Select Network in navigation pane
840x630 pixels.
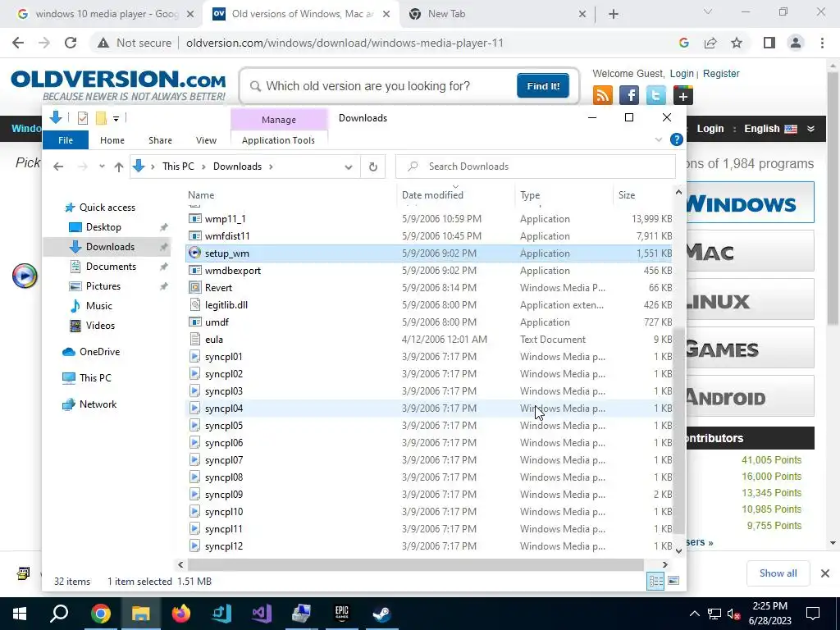[x=98, y=404]
